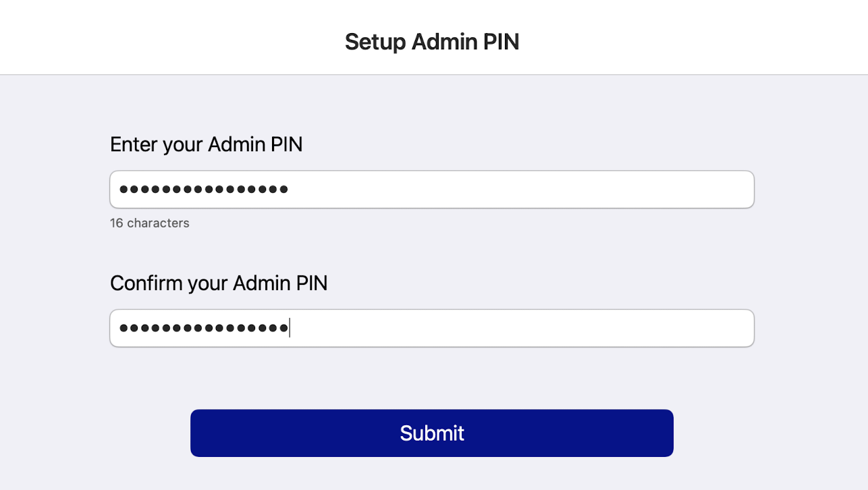Click the "Enter your Admin PIN" label

[206, 144]
